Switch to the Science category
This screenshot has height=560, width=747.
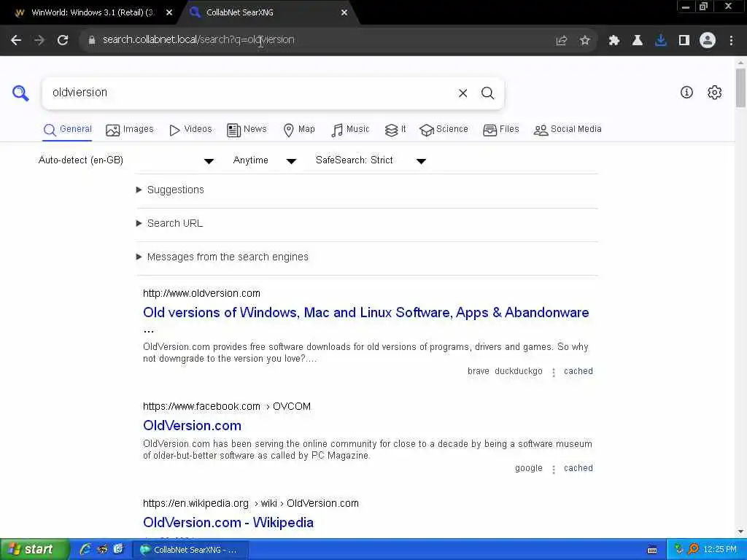point(444,130)
